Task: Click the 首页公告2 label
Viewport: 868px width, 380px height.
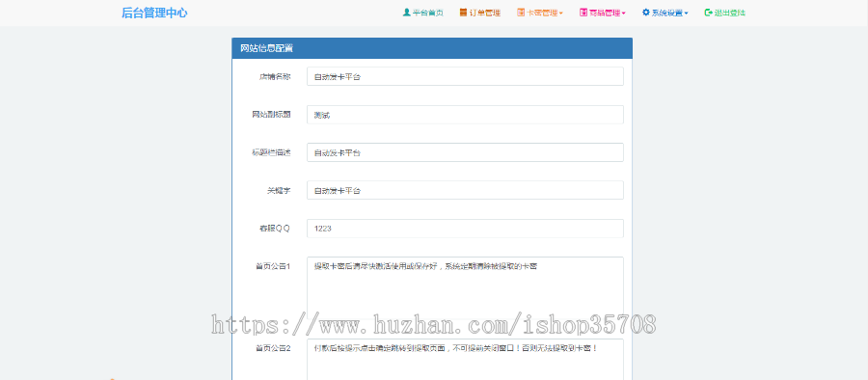Action: (273, 348)
